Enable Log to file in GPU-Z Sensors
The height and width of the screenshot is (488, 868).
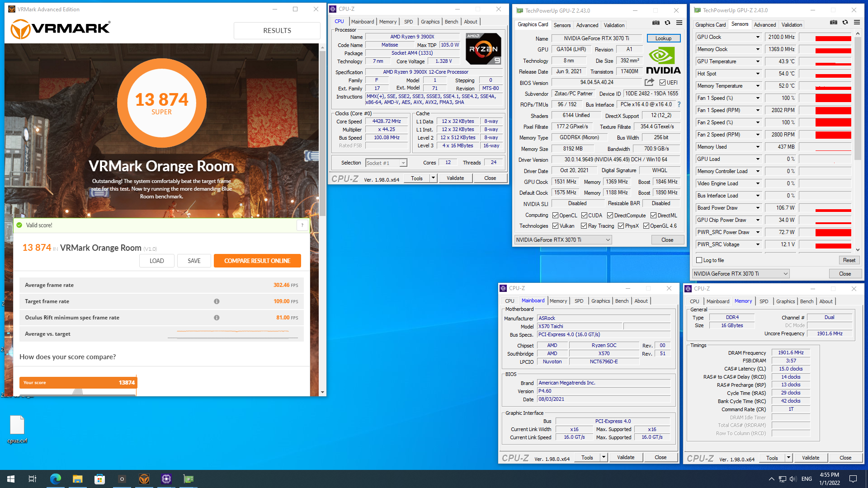click(699, 260)
